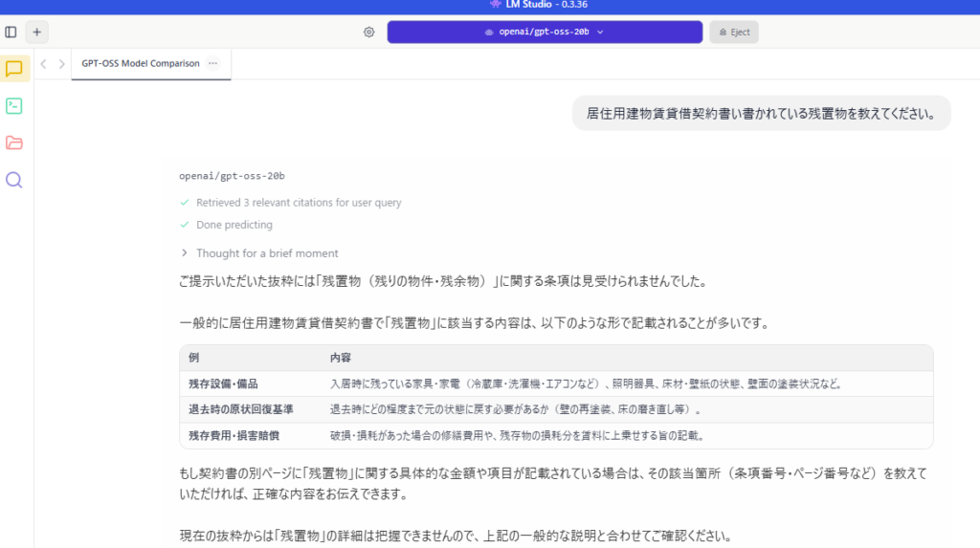Open My Models folder icon in sidebar
Viewport: 980px width, 548px height.
coord(14,143)
